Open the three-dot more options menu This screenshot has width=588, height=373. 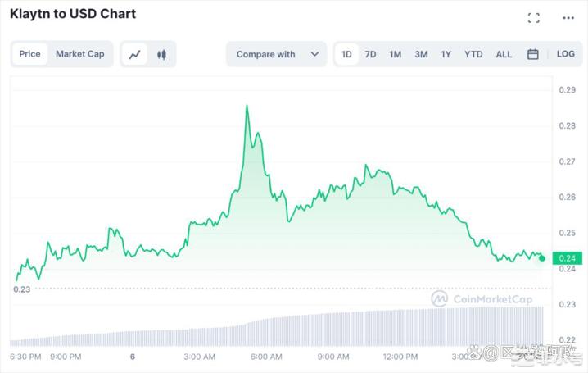point(568,18)
